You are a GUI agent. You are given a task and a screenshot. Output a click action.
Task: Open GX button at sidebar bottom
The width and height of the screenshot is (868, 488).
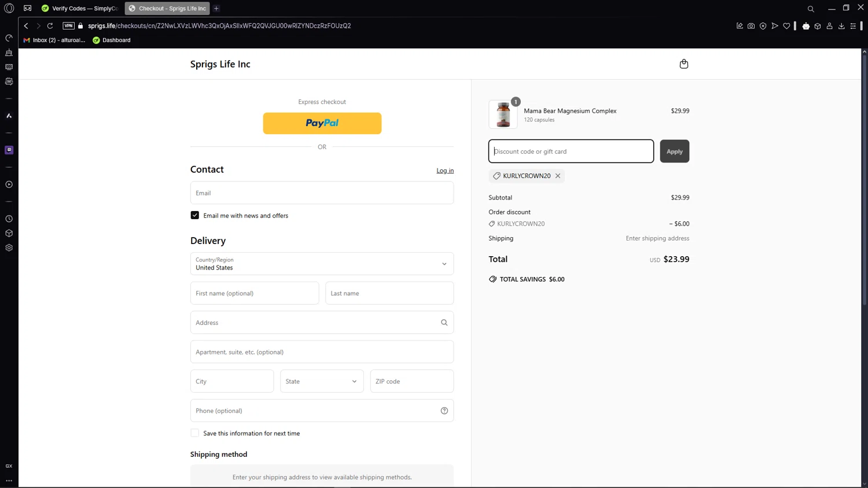(x=9, y=466)
